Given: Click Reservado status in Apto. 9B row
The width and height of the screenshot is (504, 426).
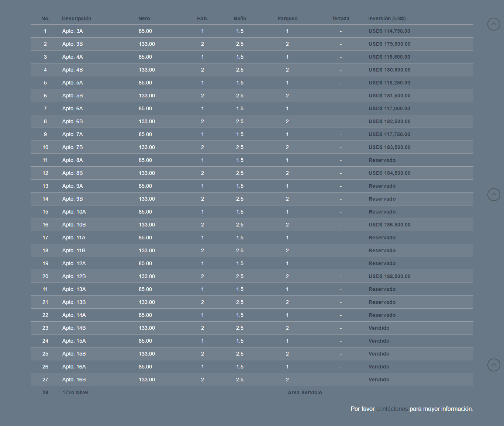Looking at the screenshot, I should click(382, 199).
